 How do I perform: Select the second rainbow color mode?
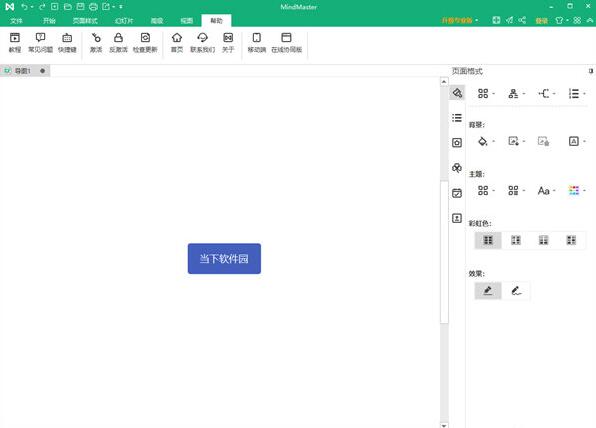point(516,240)
